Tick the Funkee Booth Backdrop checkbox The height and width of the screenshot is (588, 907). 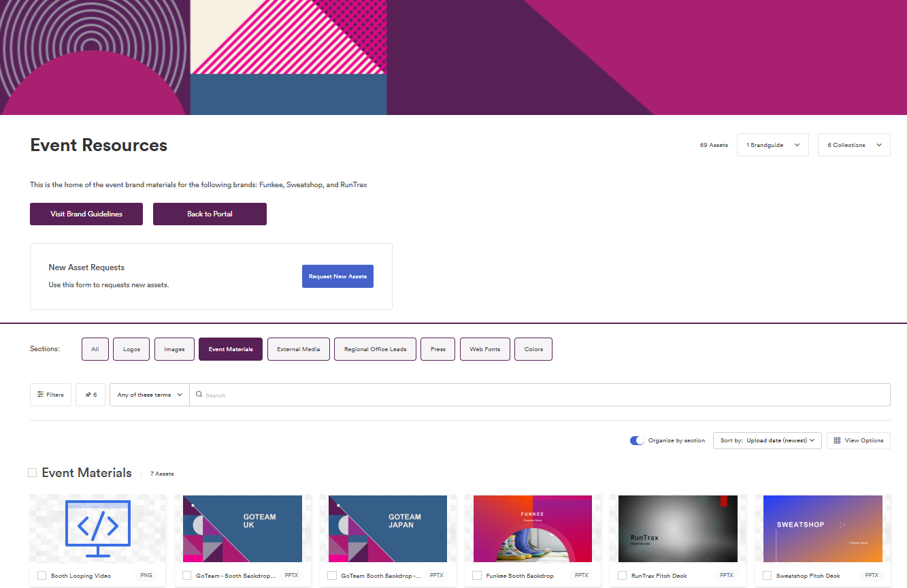coord(477,576)
